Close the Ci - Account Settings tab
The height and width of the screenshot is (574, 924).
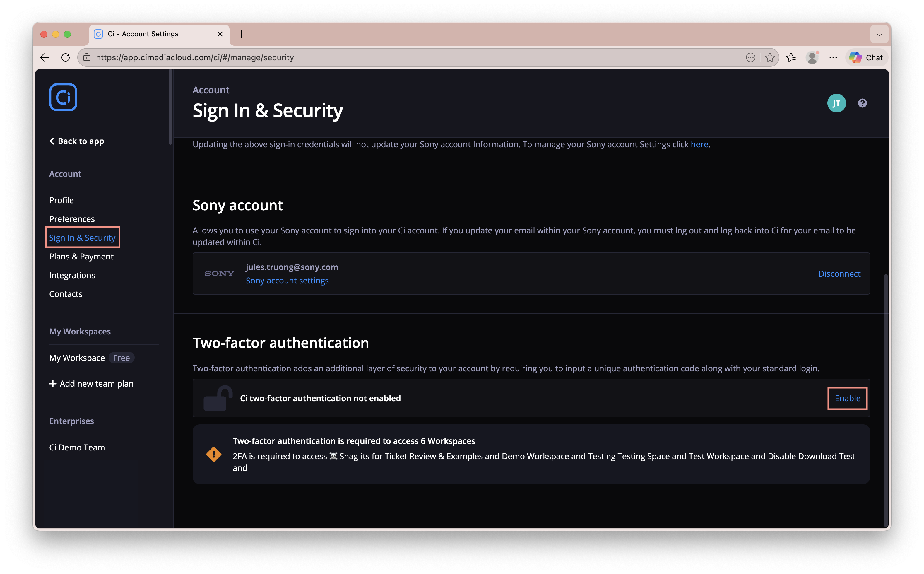click(x=220, y=34)
